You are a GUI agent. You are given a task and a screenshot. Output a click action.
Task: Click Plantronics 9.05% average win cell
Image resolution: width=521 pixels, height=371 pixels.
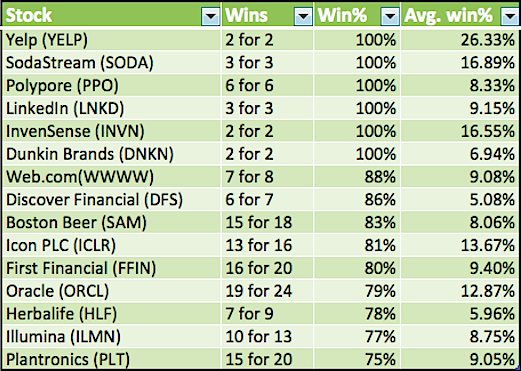[460, 359]
